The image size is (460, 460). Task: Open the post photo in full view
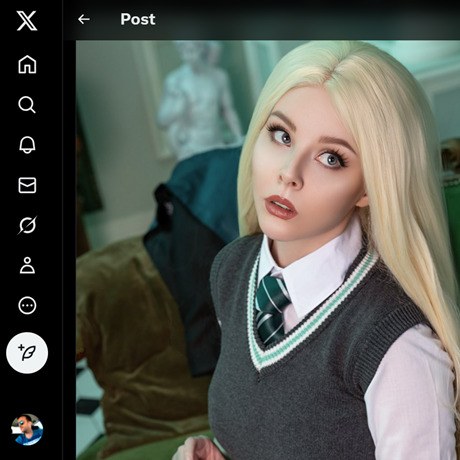point(268,250)
